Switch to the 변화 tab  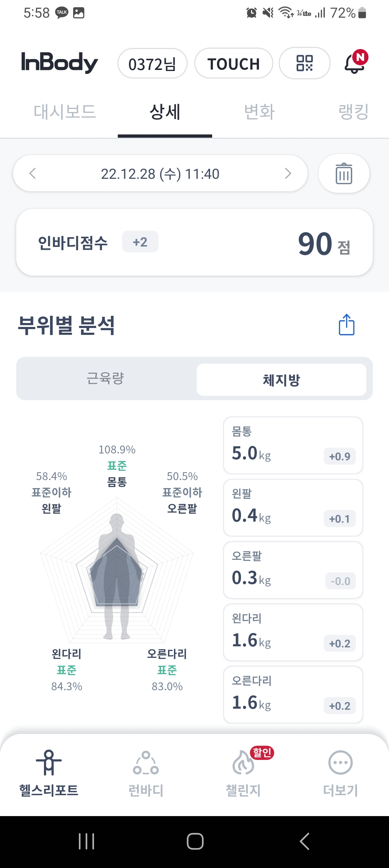click(x=259, y=112)
